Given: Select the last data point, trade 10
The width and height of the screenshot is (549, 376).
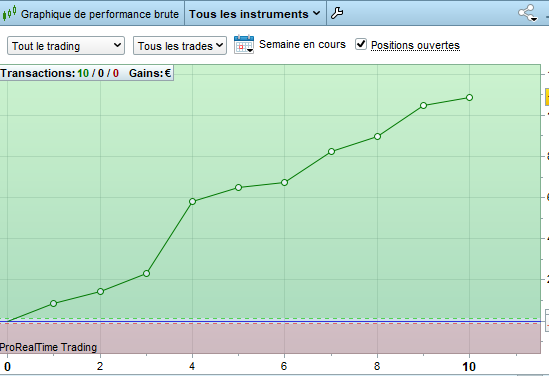Looking at the screenshot, I should (470, 98).
